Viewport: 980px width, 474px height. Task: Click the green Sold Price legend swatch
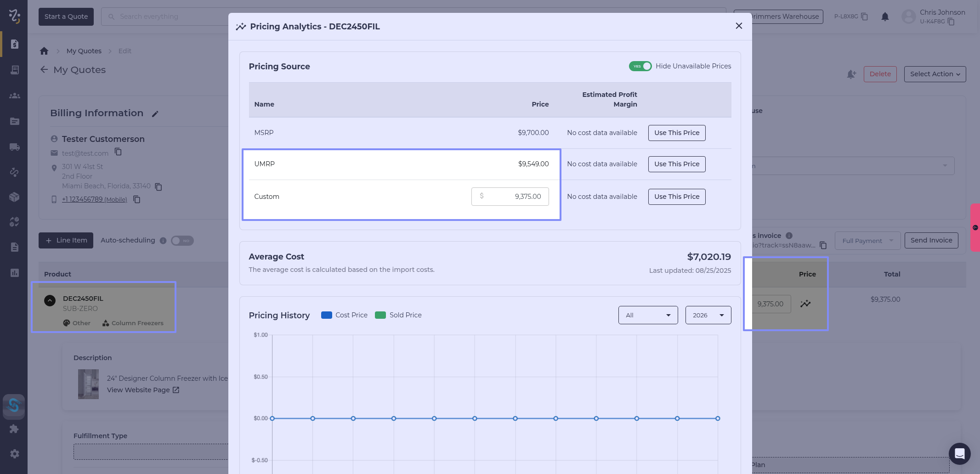380,315
